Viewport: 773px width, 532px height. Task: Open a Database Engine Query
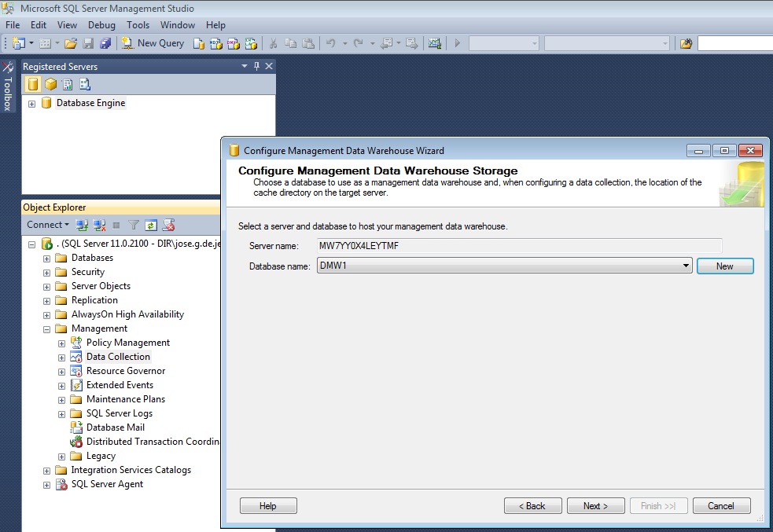[x=199, y=43]
